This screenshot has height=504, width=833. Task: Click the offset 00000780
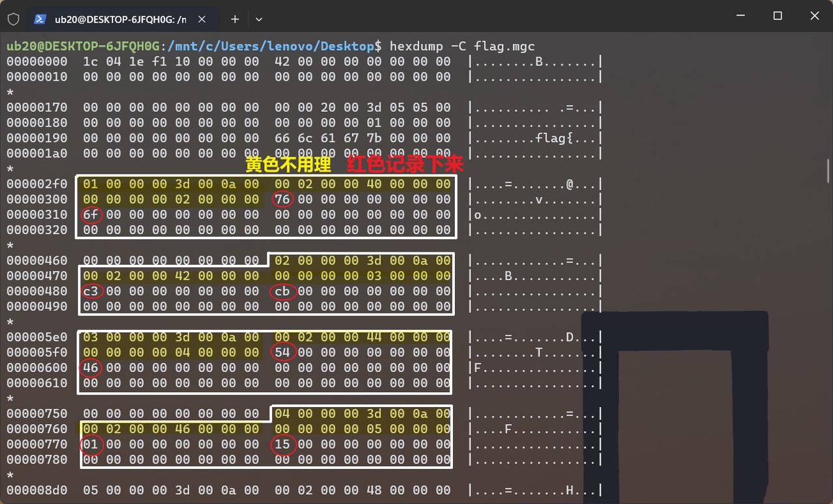(37, 460)
